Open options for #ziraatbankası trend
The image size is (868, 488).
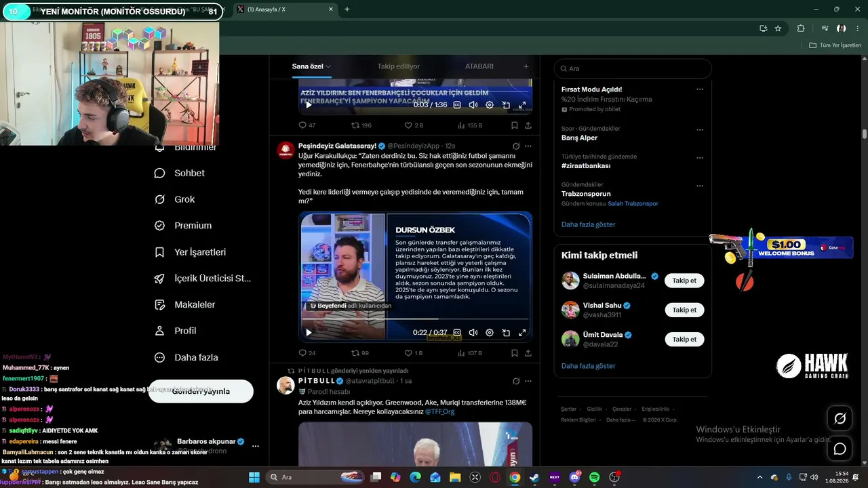point(700,157)
